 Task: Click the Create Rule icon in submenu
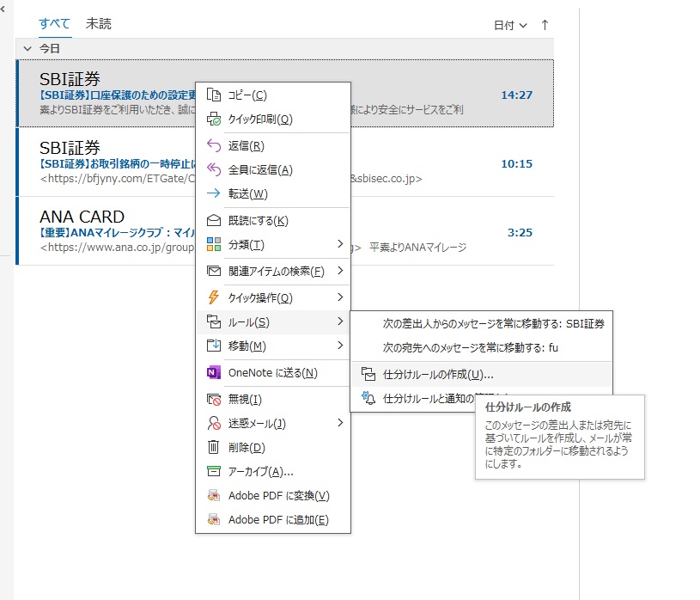[x=368, y=375]
